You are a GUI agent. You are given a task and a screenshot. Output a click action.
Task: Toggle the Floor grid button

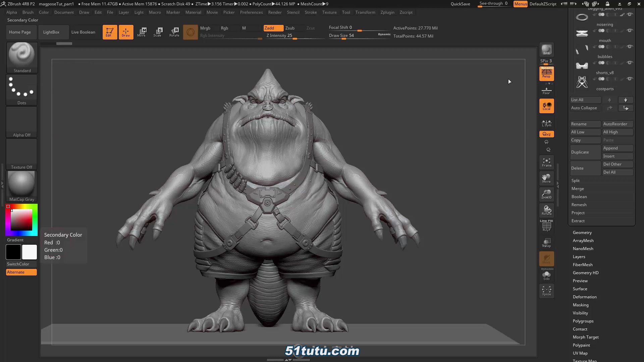click(x=546, y=90)
